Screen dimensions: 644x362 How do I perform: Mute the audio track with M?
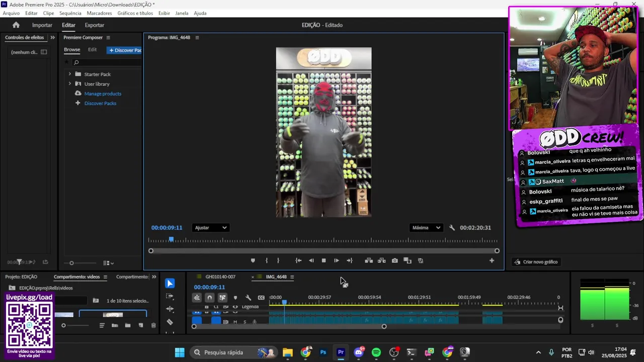point(235,322)
